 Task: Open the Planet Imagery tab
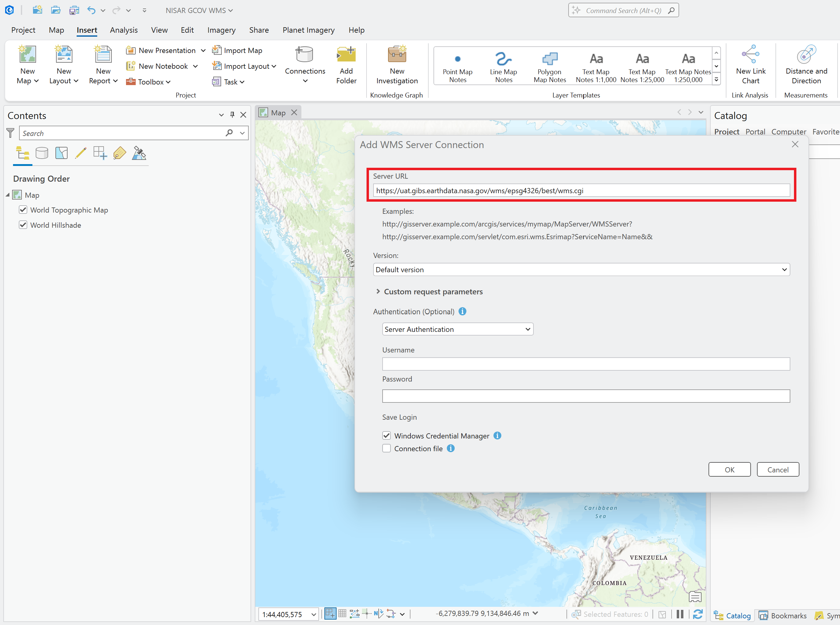point(308,30)
